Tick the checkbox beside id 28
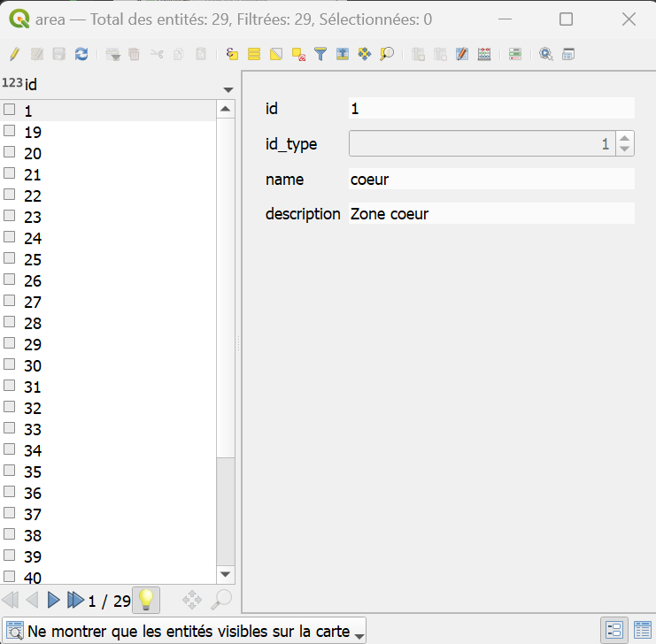The image size is (656, 644). tap(9, 322)
